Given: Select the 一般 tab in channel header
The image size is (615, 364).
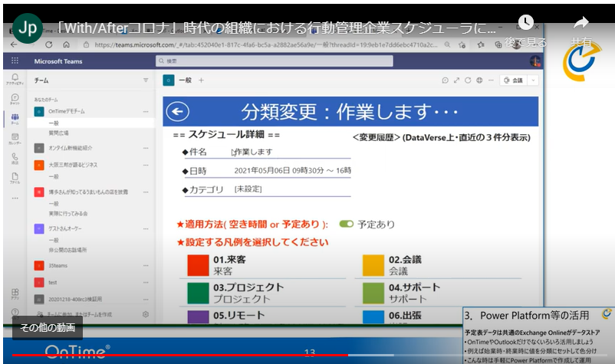Looking at the screenshot, I should click(x=185, y=80).
